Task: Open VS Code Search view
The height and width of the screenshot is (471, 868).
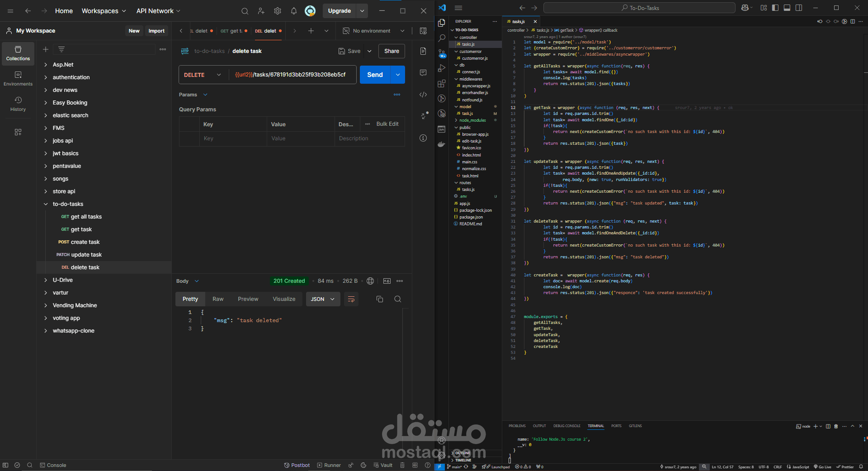Action: point(442,38)
